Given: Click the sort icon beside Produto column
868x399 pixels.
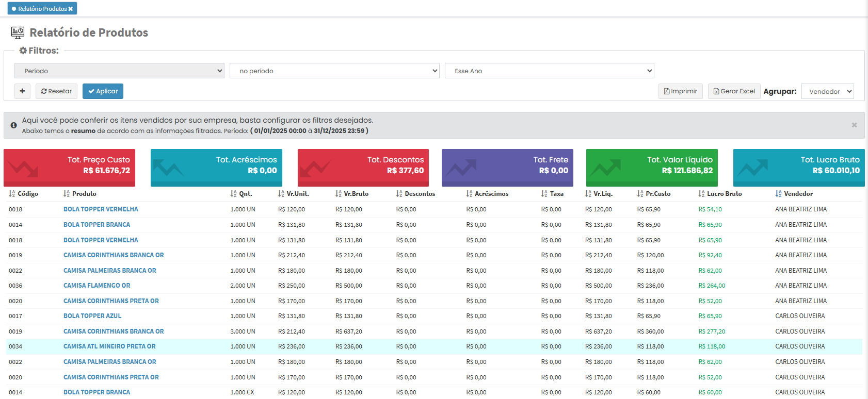Looking at the screenshot, I should point(67,194).
